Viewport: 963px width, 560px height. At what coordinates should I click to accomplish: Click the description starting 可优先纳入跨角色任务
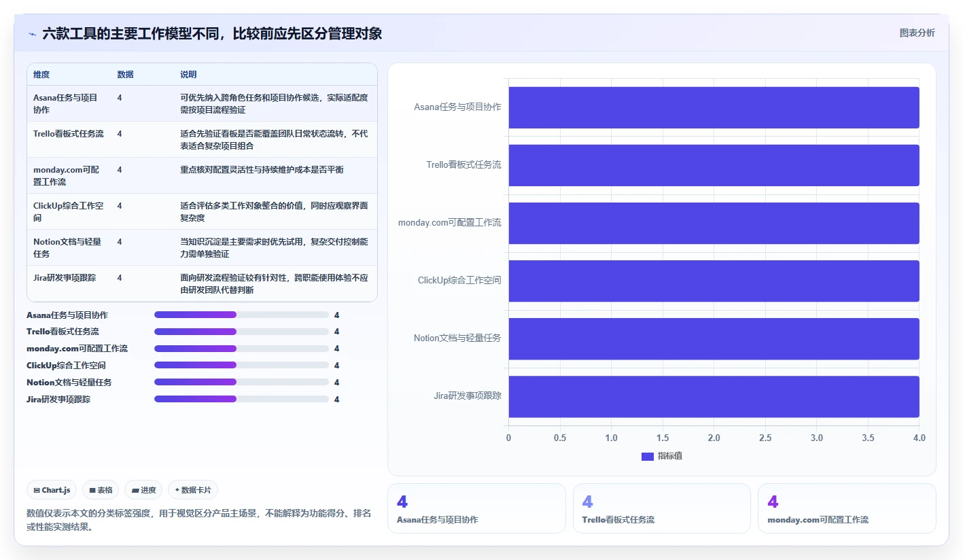click(274, 103)
